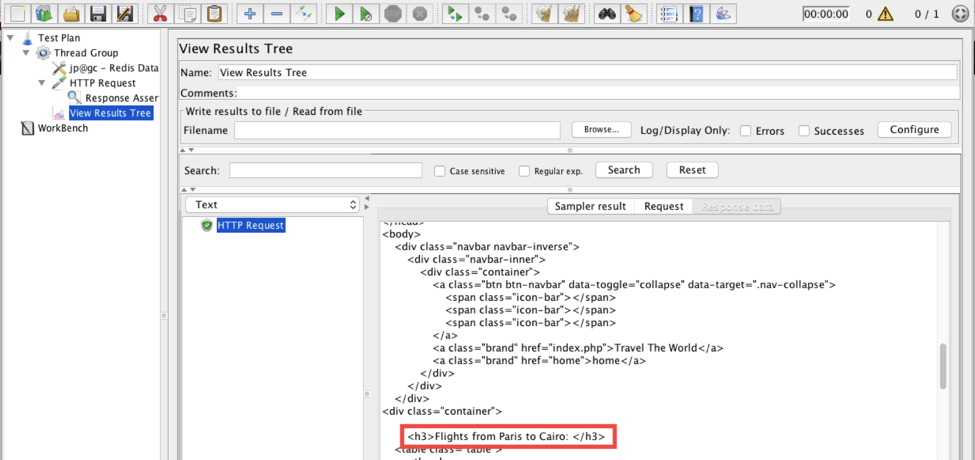
Task: Switch to the Sampler result tab
Action: [590, 206]
